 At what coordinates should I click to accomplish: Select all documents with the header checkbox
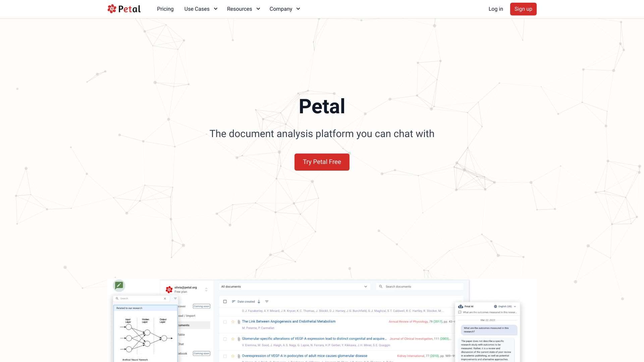tap(225, 301)
